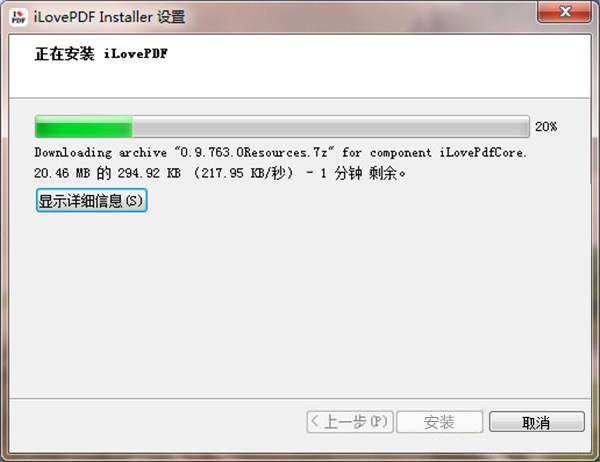The height and width of the screenshot is (462, 600).
Task: Click the "iLovePDF Installer 设置" title text
Action: coord(109,17)
